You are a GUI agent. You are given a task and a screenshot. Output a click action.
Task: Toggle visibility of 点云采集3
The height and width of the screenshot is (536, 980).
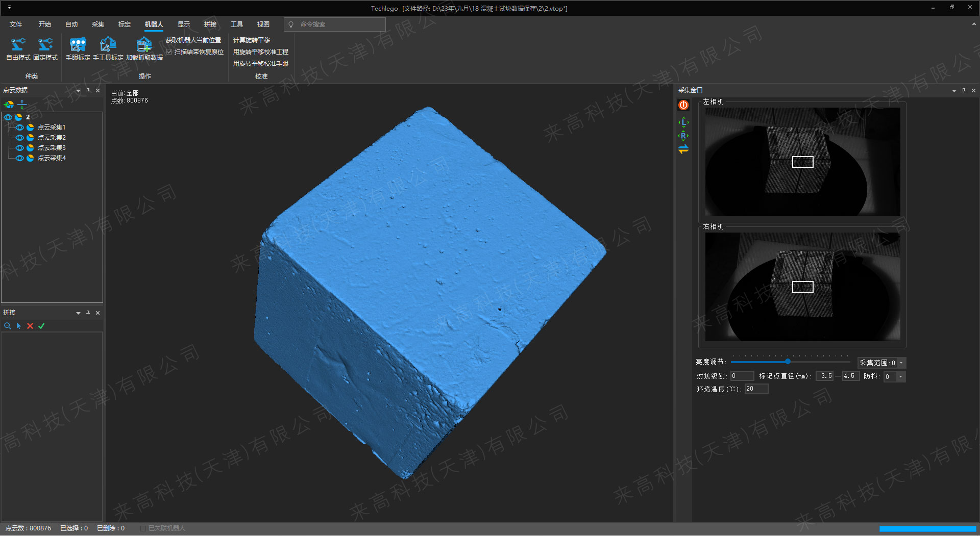tap(19, 148)
